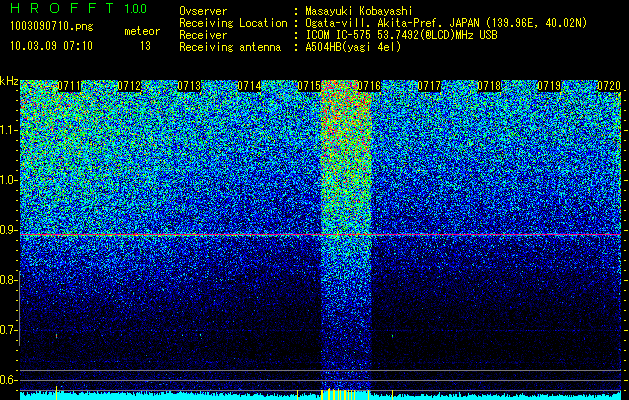Select the antenna value A504HB(yagi 4el)
This screenshot has width=629, height=400.
click(x=353, y=47)
